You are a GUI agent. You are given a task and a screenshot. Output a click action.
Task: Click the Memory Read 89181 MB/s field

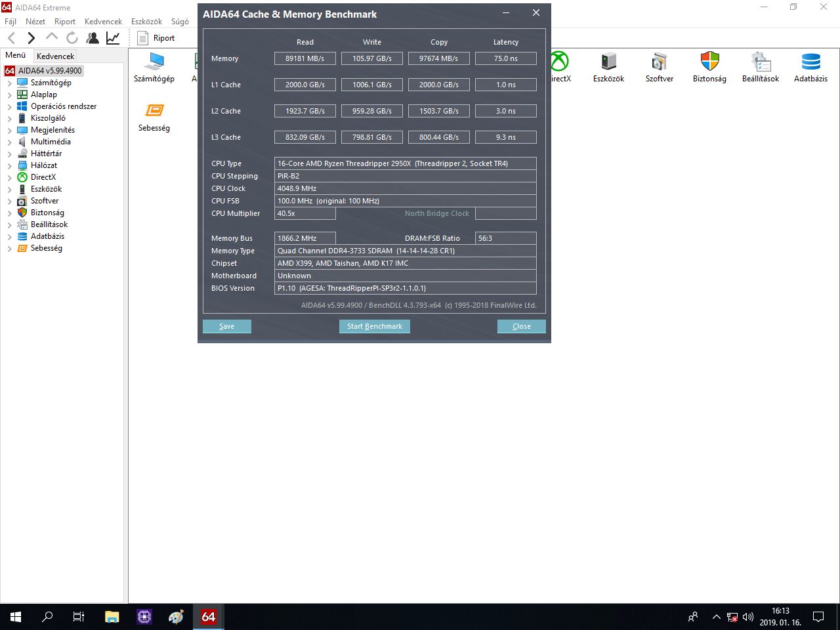pyautogui.click(x=305, y=58)
